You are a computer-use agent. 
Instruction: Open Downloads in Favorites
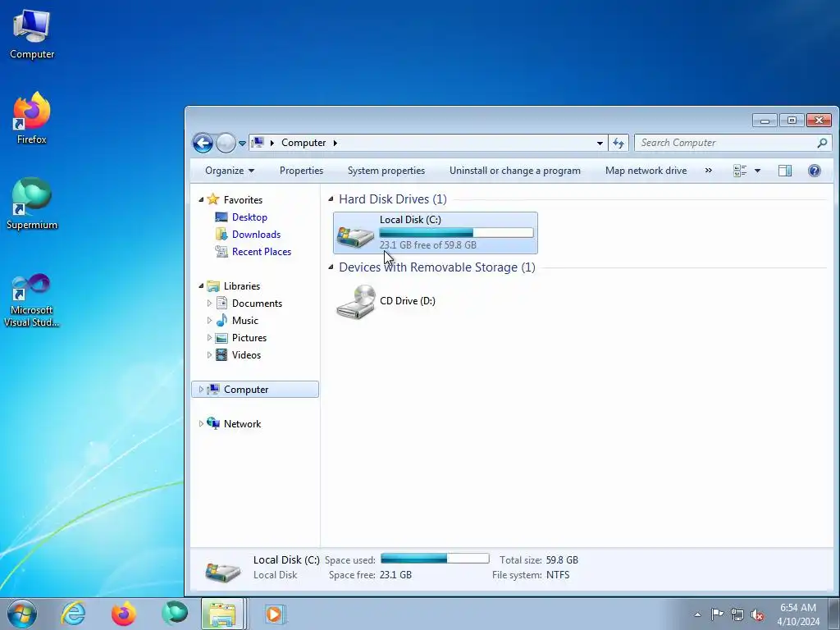256,234
